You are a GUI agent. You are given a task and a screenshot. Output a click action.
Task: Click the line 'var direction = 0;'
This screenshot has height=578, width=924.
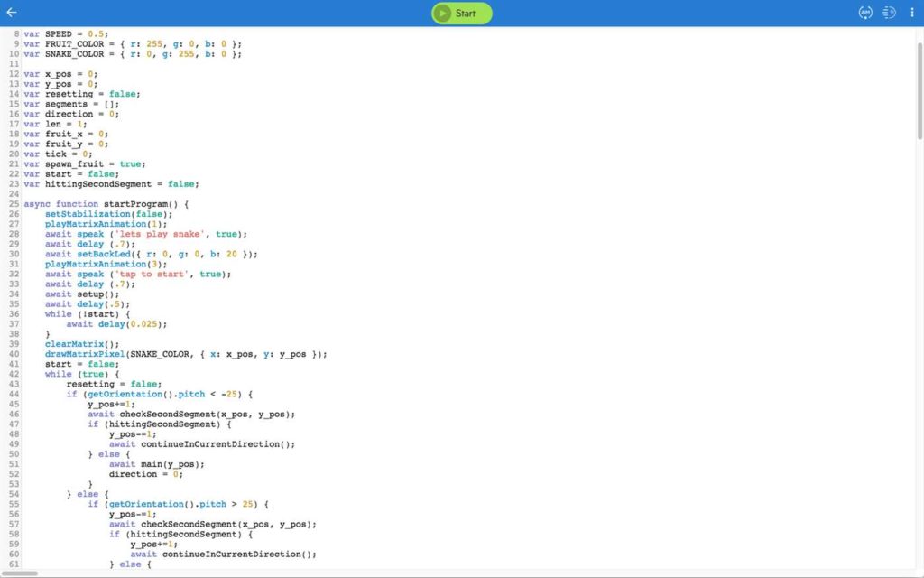[x=71, y=115]
